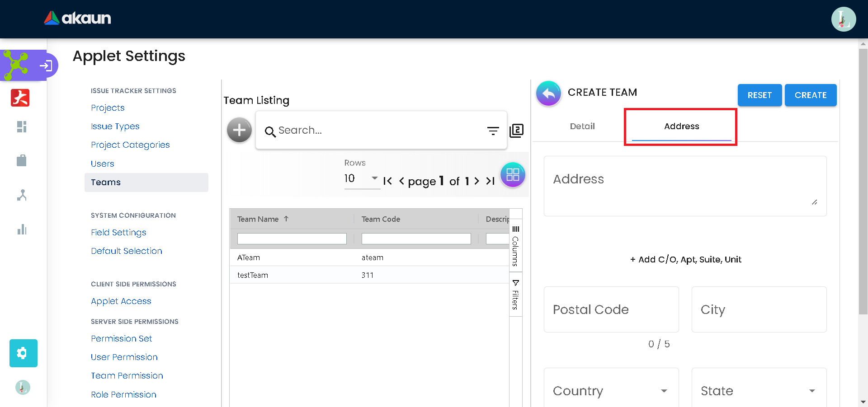868x407 pixels.
Task: Open Users settings
Action: point(103,164)
